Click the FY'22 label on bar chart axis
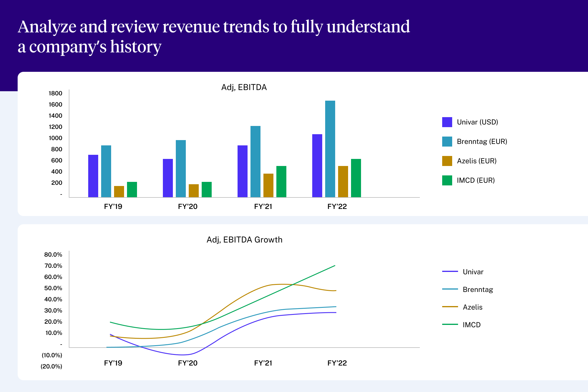Image resolution: width=588 pixels, height=392 pixels. [x=337, y=207]
